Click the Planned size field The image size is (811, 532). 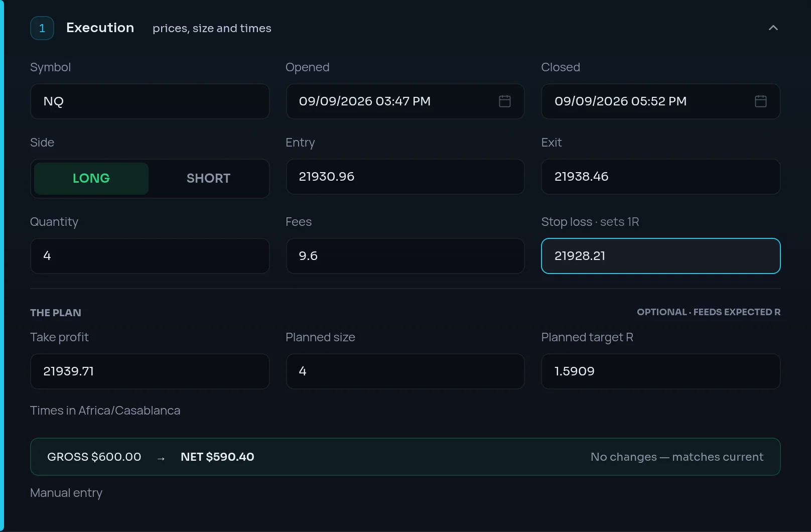click(x=405, y=371)
